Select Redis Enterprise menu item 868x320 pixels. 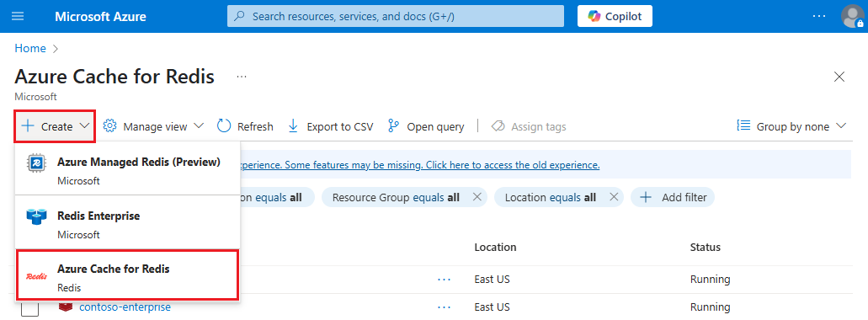click(127, 222)
